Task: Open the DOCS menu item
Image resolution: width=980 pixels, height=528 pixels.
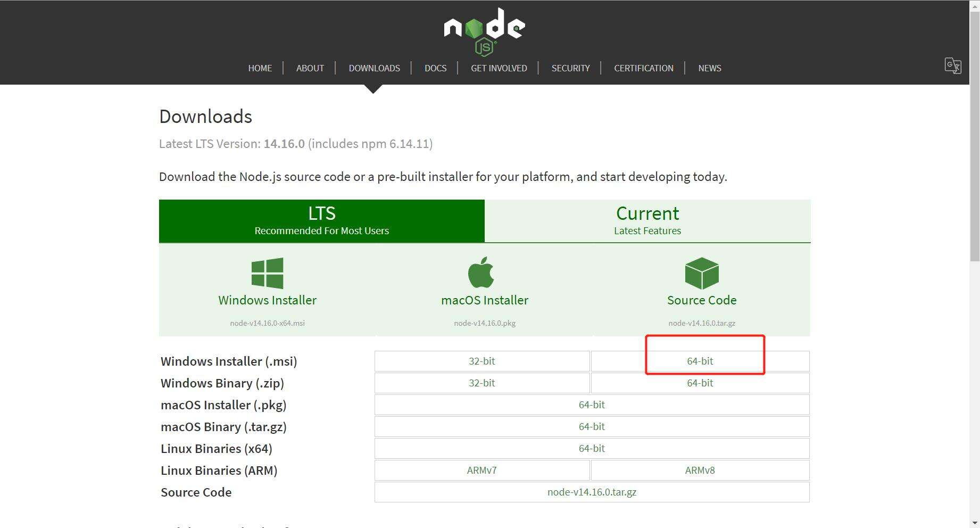Action: [x=435, y=68]
